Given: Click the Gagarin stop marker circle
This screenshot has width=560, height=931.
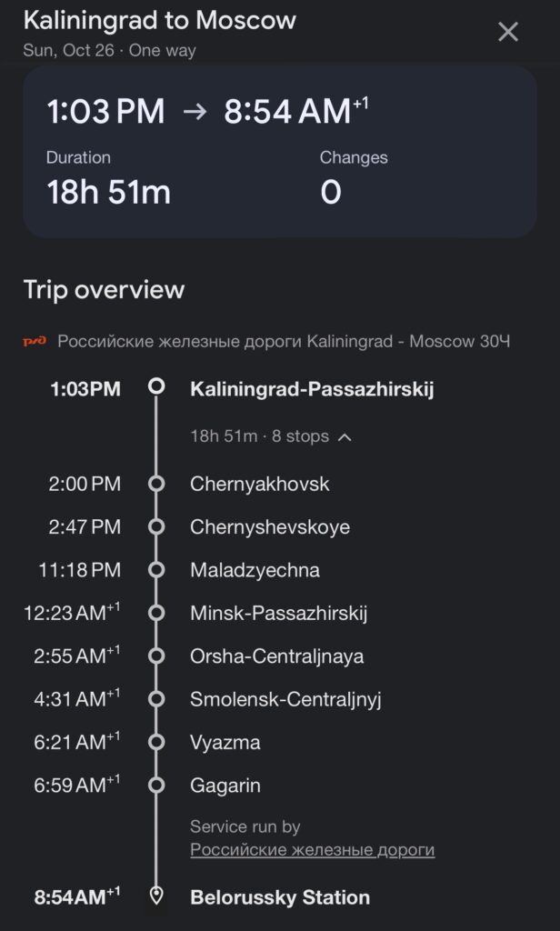Looking at the screenshot, I should click(x=156, y=786).
